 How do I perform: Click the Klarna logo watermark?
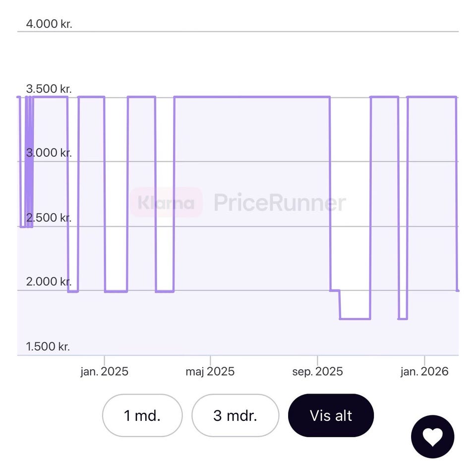[166, 202]
